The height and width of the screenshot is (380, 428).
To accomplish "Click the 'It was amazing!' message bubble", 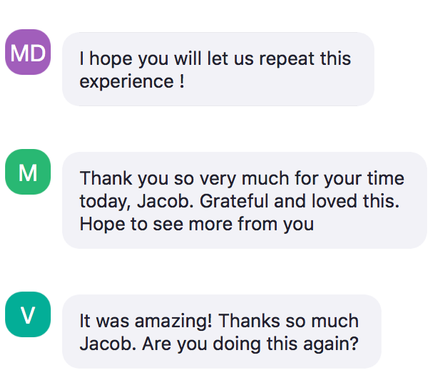I will [222, 331].
